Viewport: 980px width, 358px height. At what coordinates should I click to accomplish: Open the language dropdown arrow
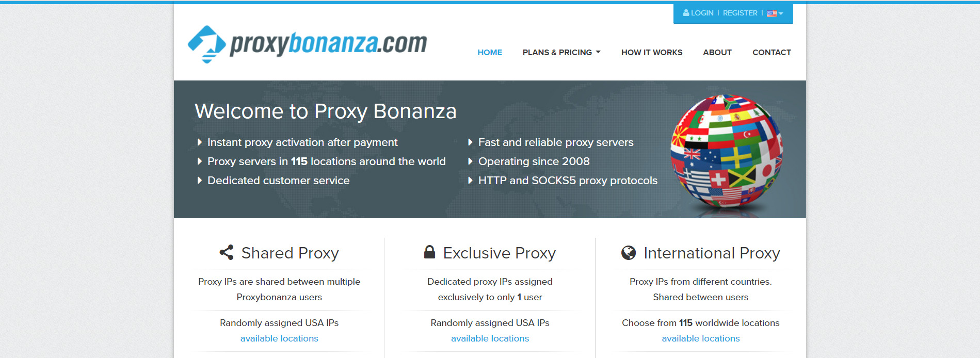click(781, 13)
